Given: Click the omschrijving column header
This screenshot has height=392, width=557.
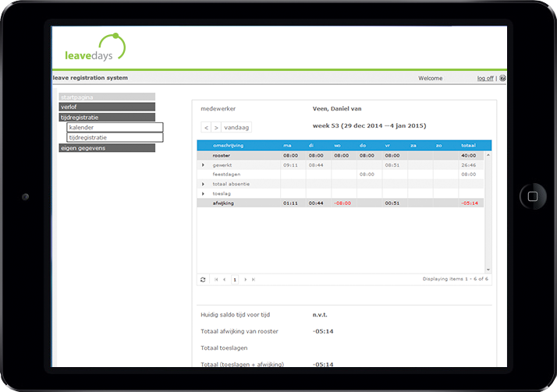Looking at the screenshot, I should pyautogui.click(x=228, y=146).
